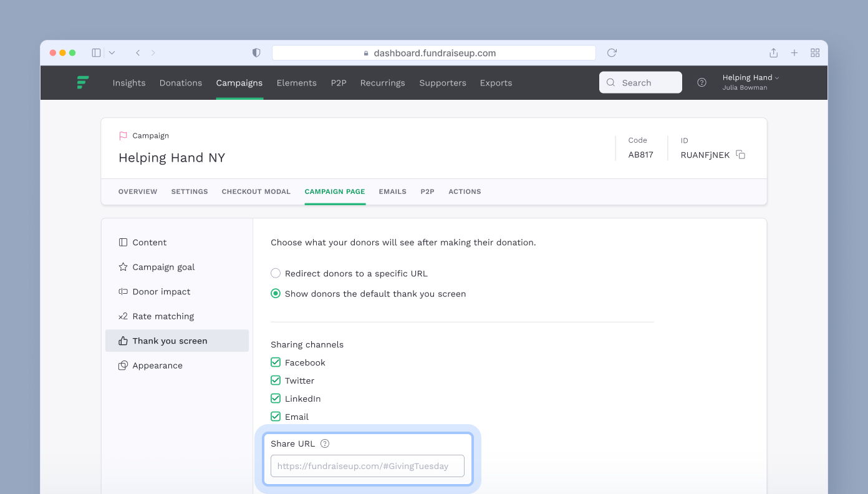Click the Appearance sidebar icon
Screen dimensions: 868x494
123,366
